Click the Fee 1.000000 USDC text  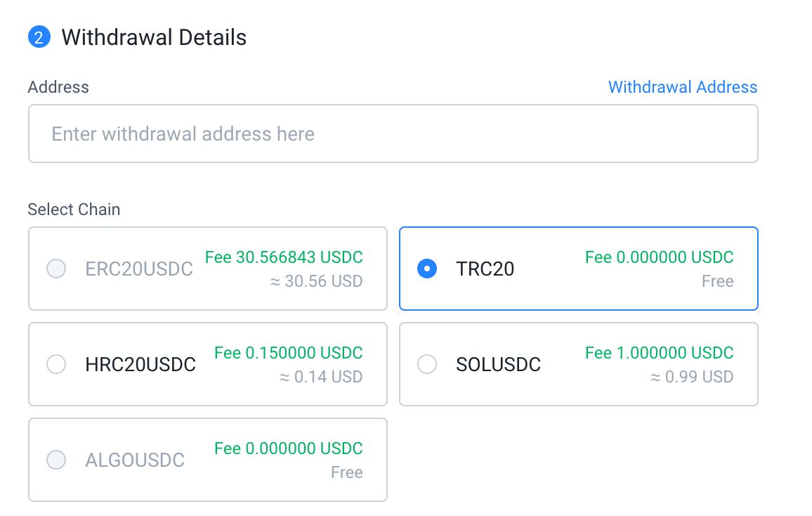coord(659,353)
